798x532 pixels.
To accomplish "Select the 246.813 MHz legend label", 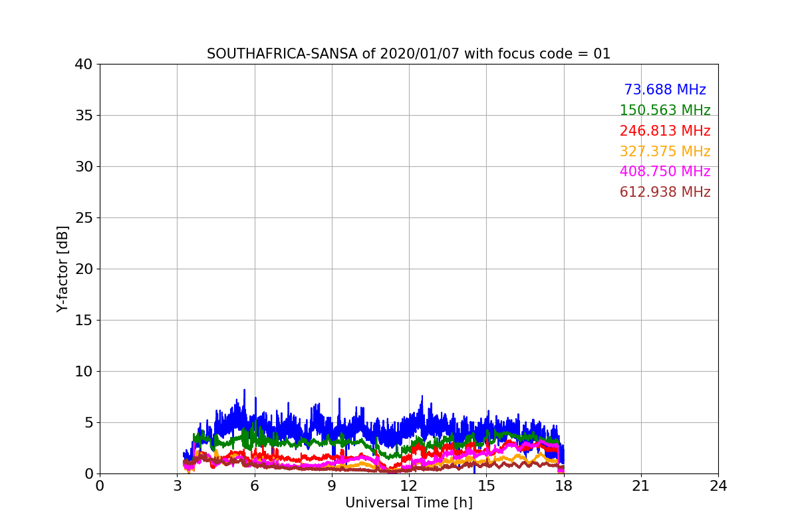I will point(665,131).
